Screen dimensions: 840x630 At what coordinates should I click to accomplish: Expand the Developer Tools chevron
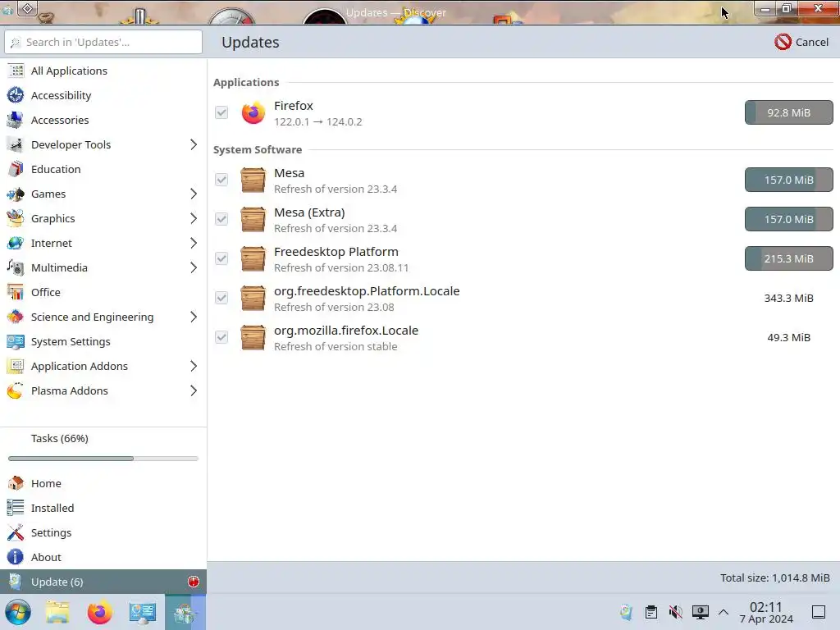[194, 144]
